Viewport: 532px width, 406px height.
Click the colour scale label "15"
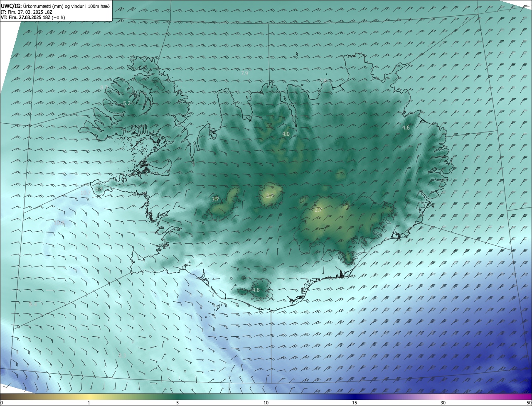click(x=355, y=403)
